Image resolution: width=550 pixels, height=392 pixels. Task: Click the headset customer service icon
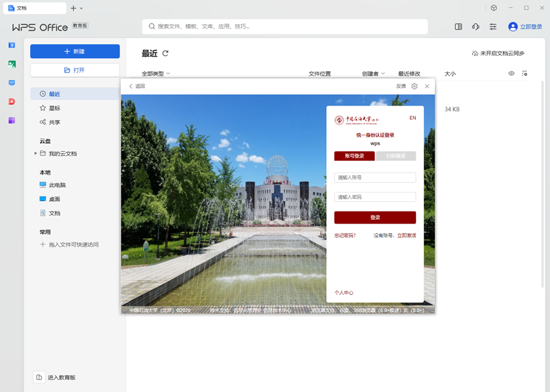pos(476,27)
